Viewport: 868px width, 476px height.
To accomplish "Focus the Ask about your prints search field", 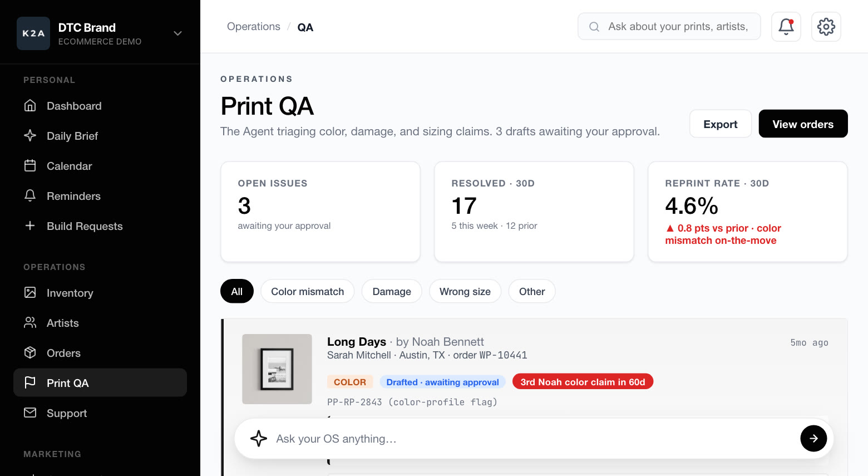I will [669, 27].
